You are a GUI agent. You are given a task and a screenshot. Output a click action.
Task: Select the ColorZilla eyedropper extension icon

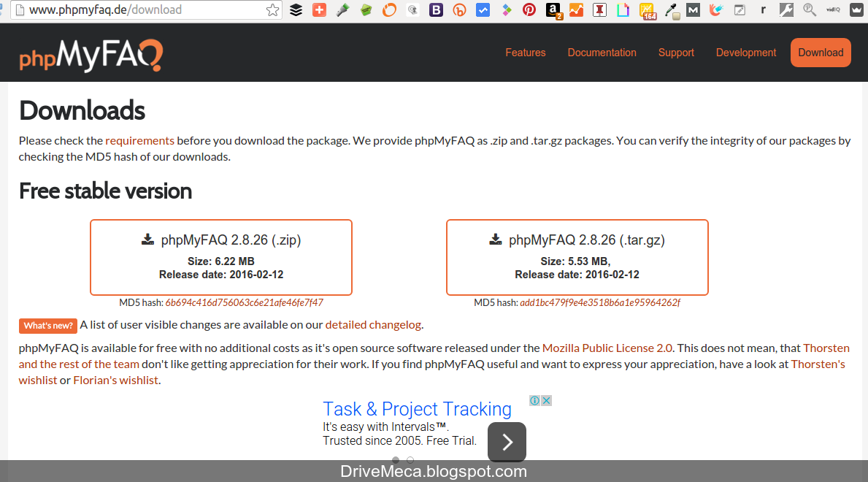click(x=672, y=10)
